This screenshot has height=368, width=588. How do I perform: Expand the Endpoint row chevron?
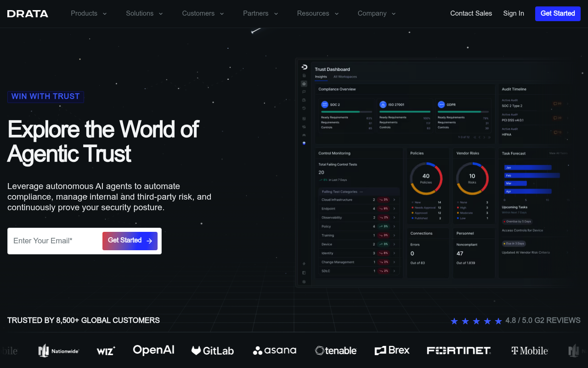coord(394,208)
